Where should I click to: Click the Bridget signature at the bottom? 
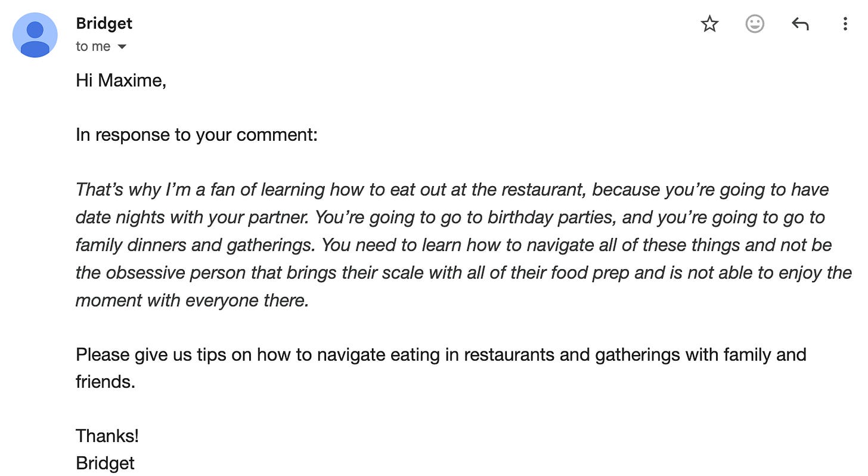click(105, 463)
